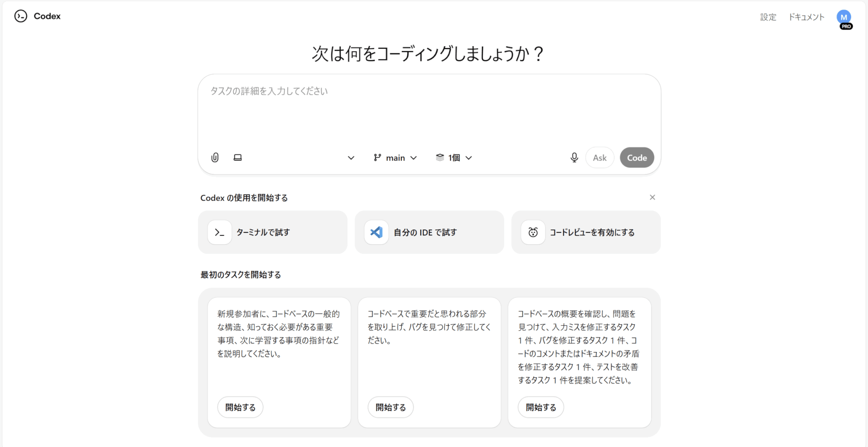This screenshot has width=868, height=447.
Task: Open ドキュメント in the top navigation
Action: [806, 17]
